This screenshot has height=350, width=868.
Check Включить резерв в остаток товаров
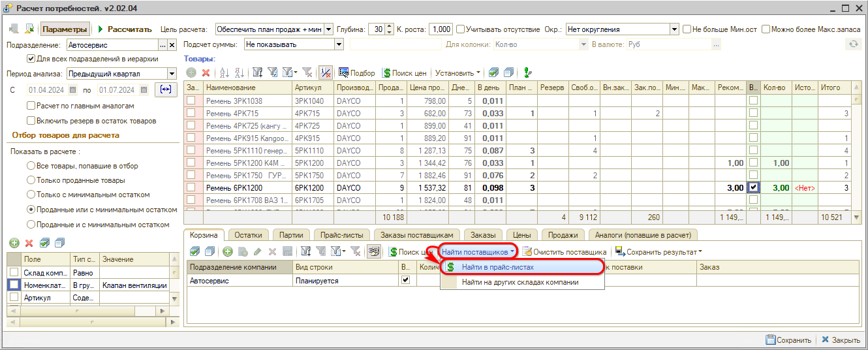(31, 121)
